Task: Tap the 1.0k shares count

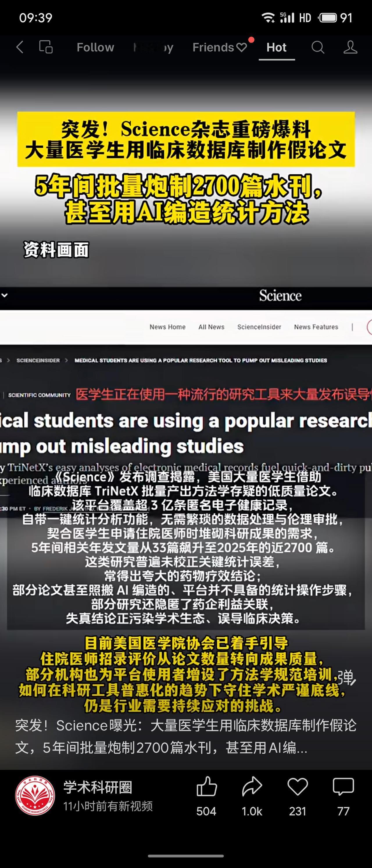Action: pyautogui.click(x=252, y=811)
